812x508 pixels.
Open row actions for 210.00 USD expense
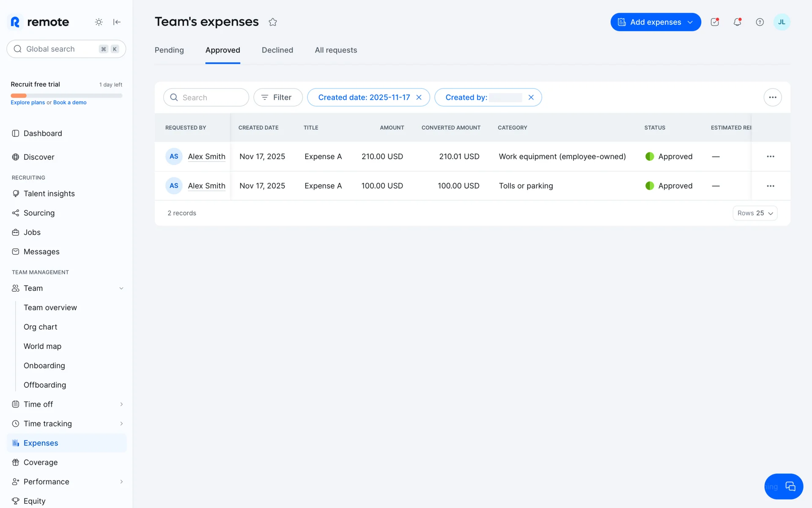[770, 157]
